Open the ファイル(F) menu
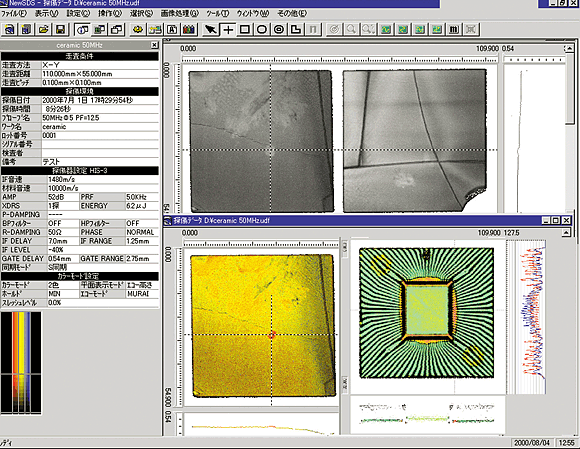The height and width of the screenshot is (449, 580). click(x=14, y=14)
